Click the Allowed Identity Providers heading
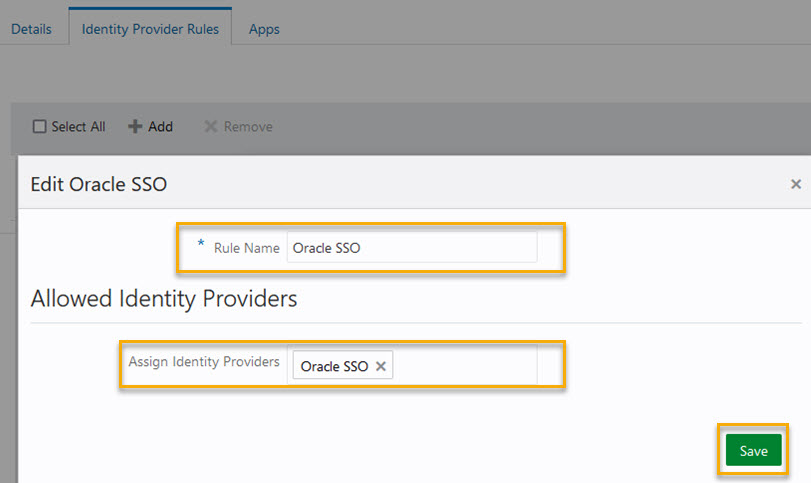811x483 pixels. (x=164, y=299)
